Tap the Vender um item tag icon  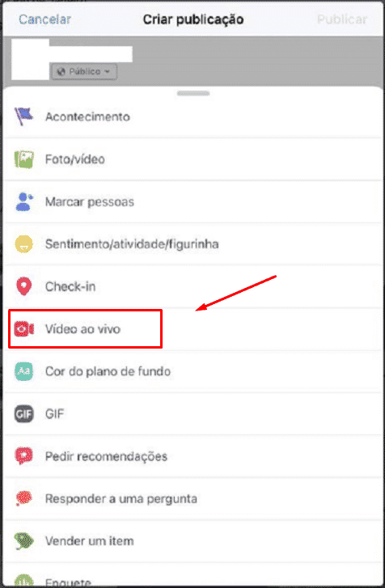click(23, 541)
